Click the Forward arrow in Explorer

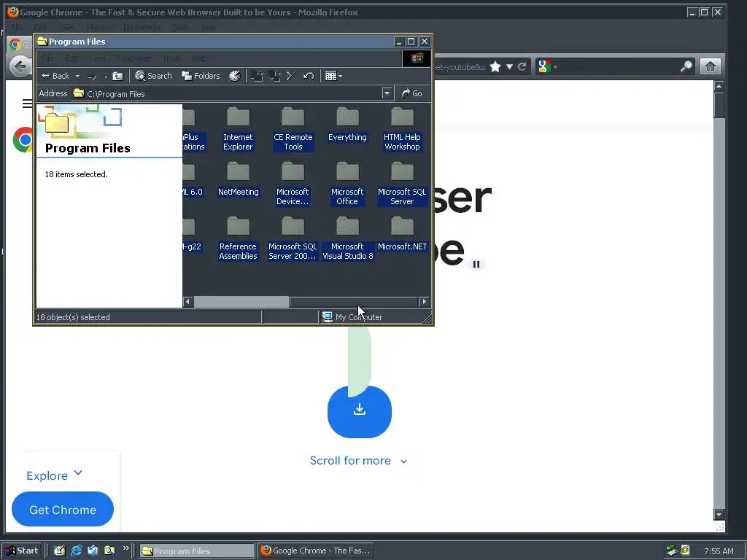click(92, 76)
